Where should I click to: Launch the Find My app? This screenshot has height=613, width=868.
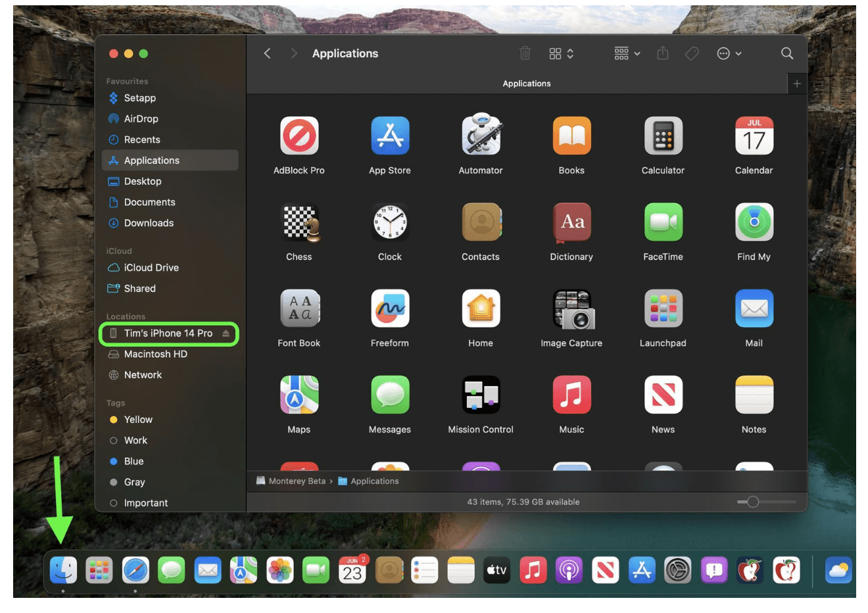[x=754, y=222]
